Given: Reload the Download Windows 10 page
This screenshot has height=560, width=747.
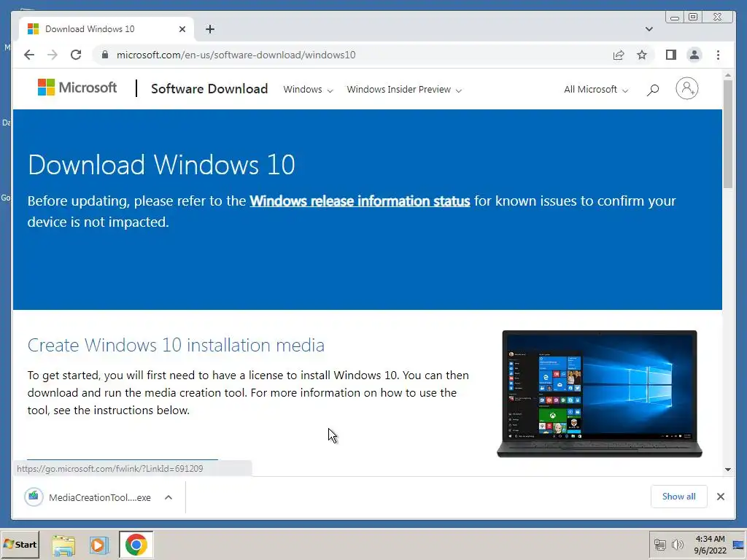Looking at the screenshot, I should (76, 55).
